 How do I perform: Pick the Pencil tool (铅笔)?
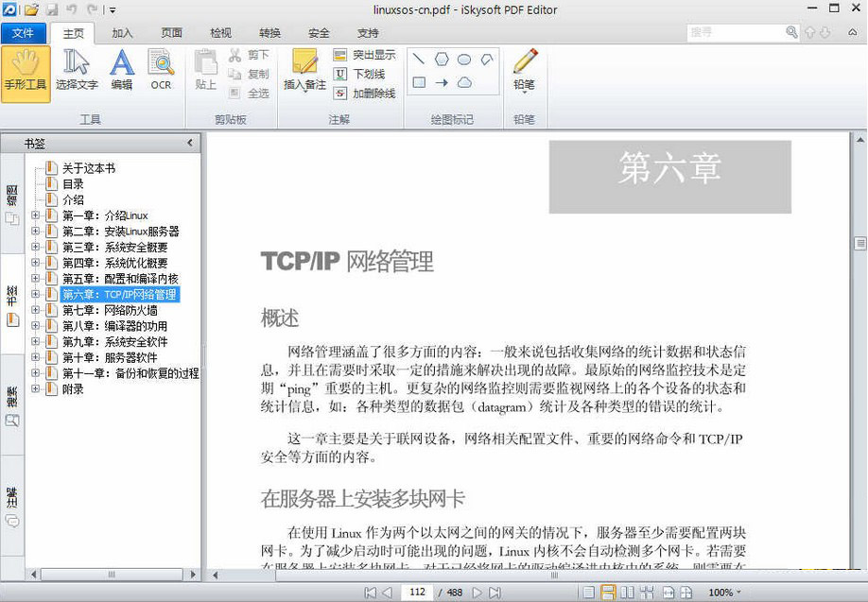pyautogui.click(x=524, y=70)
